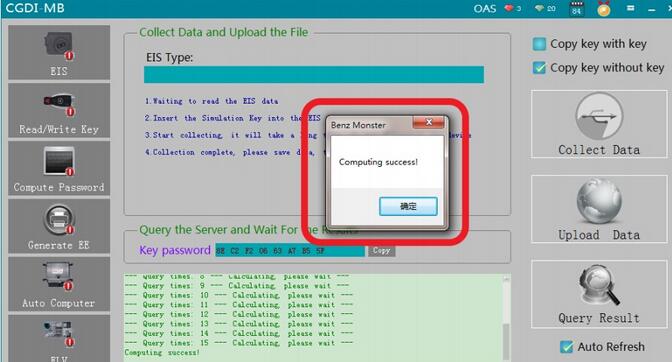Confirm the Computing success dialog
This screenshot has height=362, width=672.
[x=408, y=206]
